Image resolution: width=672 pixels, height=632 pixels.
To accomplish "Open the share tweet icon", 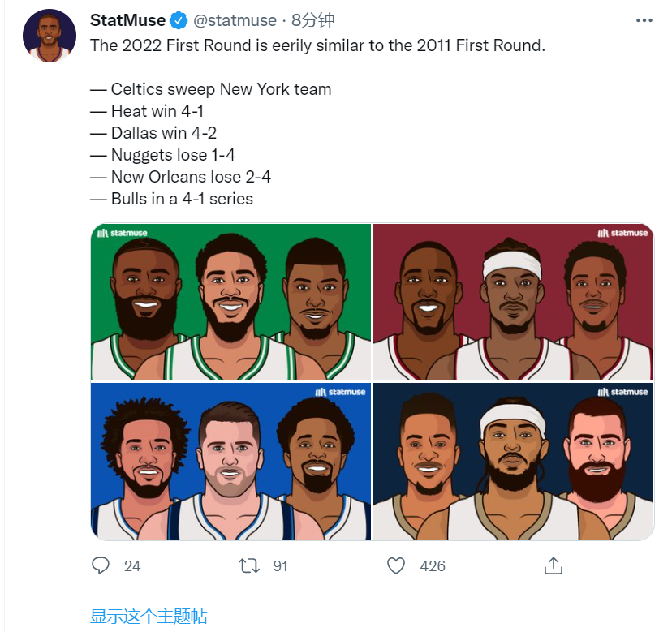I will pos(554,565).
